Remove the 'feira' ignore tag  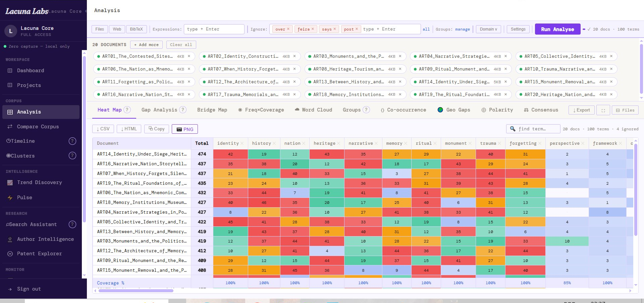click(313, 29)
